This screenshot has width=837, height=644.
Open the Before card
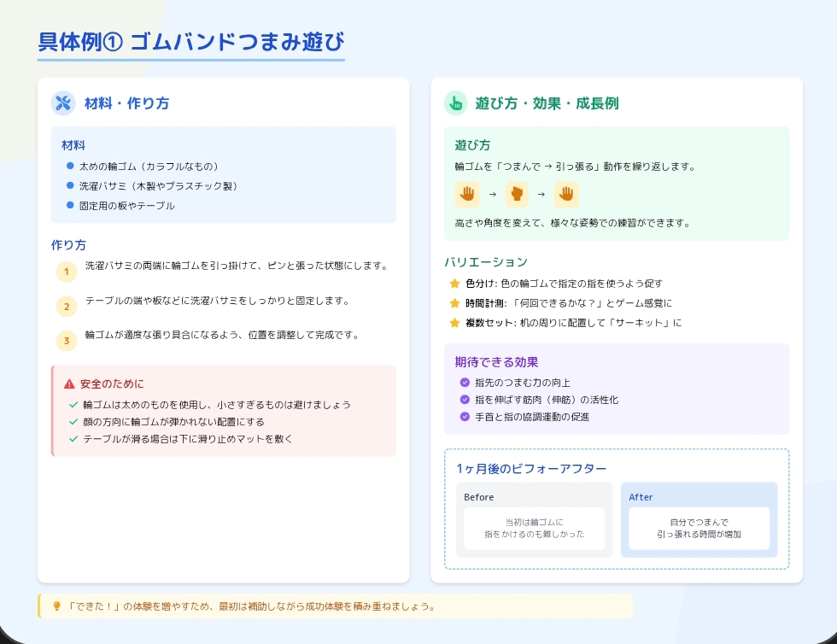534,520
